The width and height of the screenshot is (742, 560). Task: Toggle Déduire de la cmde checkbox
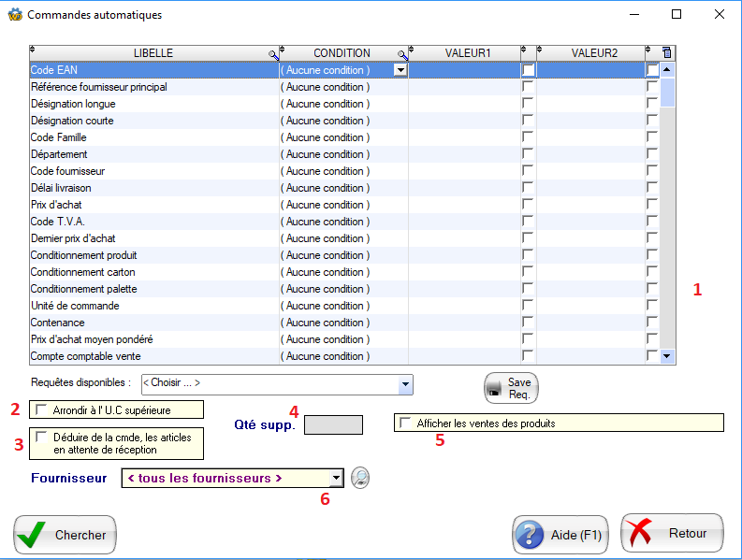42,437
